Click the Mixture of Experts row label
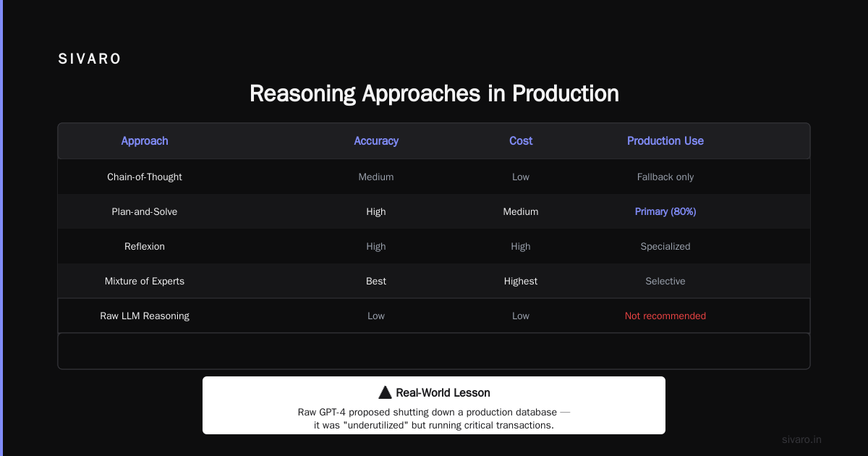The image size is (868, 456). (x=145, y=281)
